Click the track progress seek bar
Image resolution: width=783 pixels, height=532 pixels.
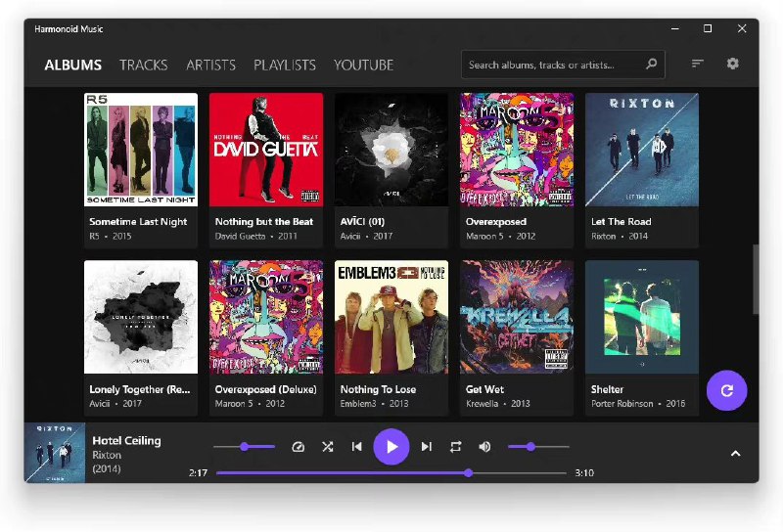pyautogui.click(x=391, y=472)
